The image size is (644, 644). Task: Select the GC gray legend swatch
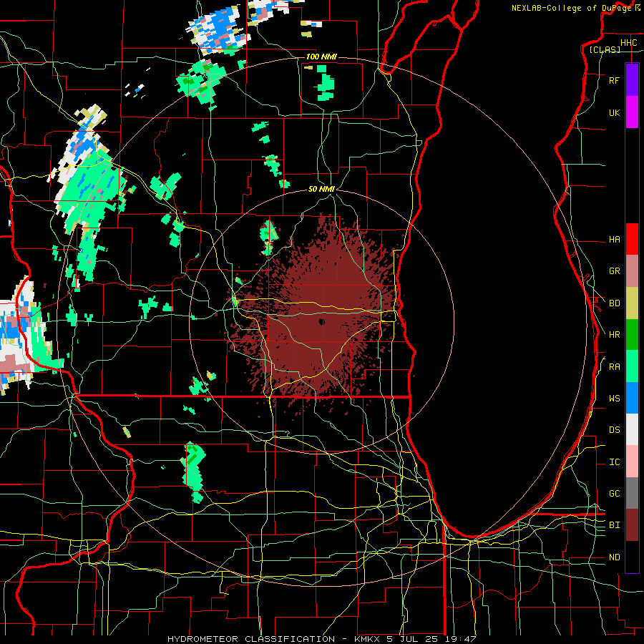[632, 493]
